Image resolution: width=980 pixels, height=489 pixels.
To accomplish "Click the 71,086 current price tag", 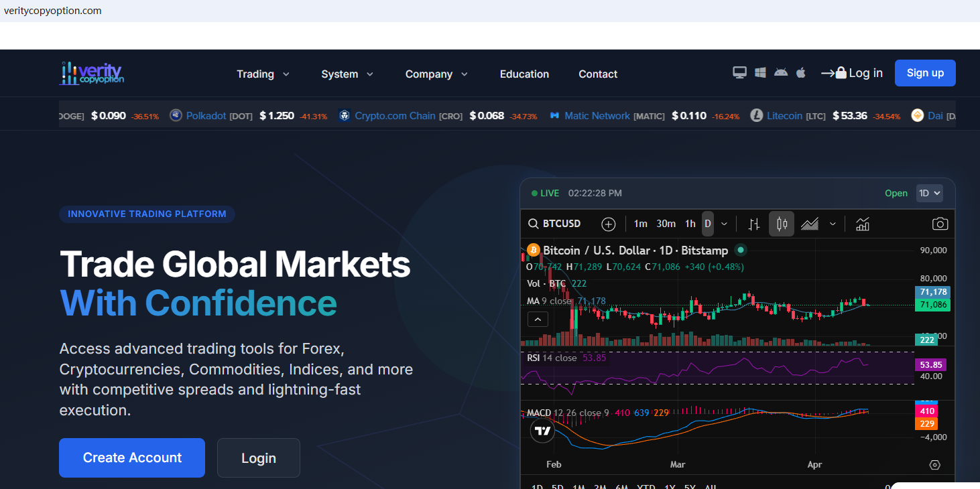I will click(932, 305).
